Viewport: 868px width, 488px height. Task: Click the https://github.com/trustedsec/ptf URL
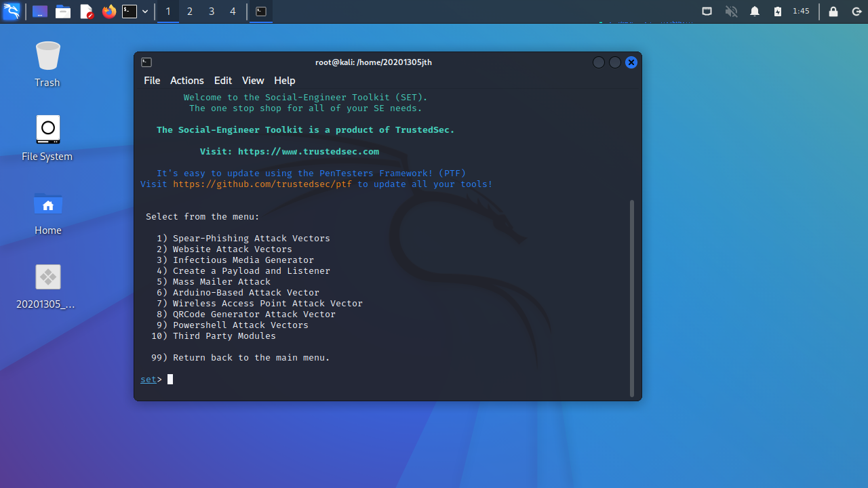(262, 184)
